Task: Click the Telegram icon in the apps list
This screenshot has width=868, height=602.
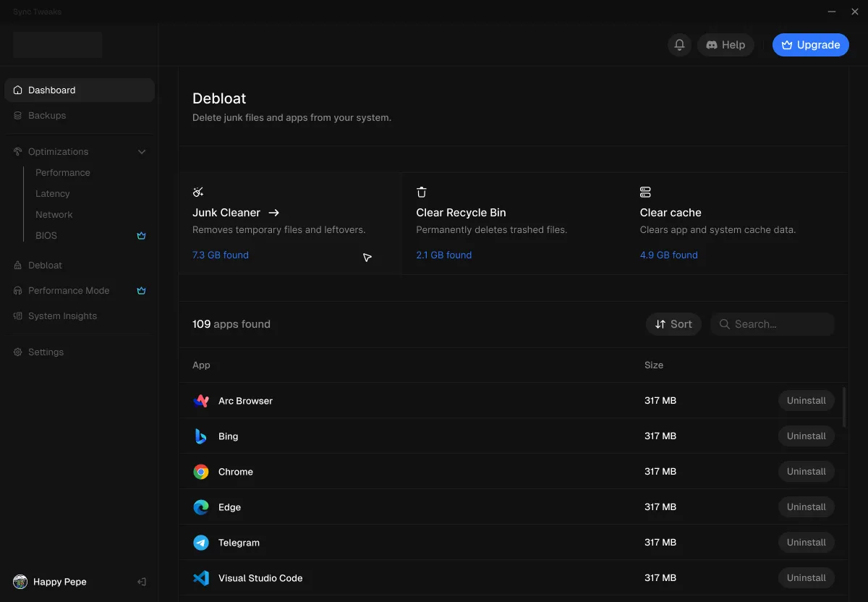Action: pos(200,542)
